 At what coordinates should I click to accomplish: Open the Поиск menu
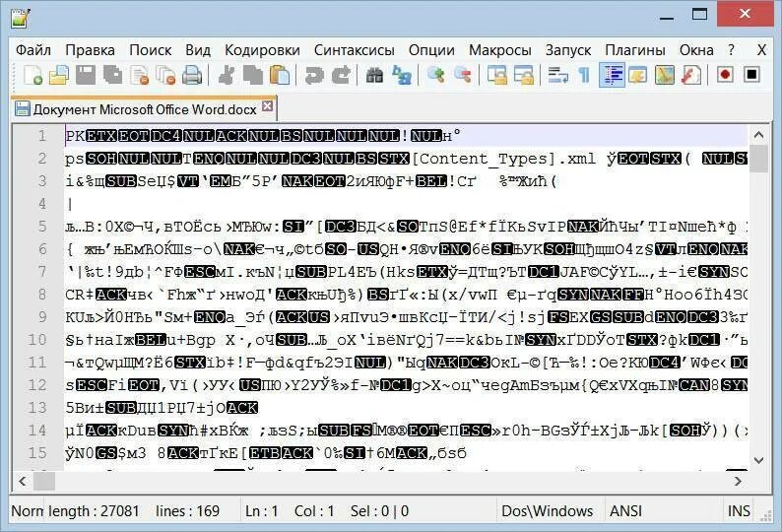[150, 50]
